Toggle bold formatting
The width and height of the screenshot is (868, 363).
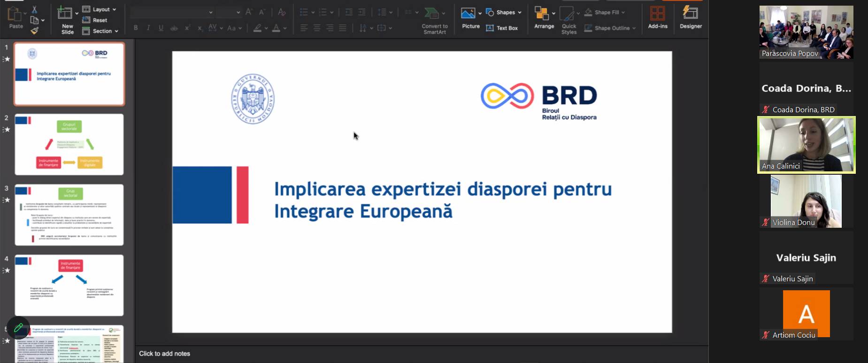(x=136, y=28)
